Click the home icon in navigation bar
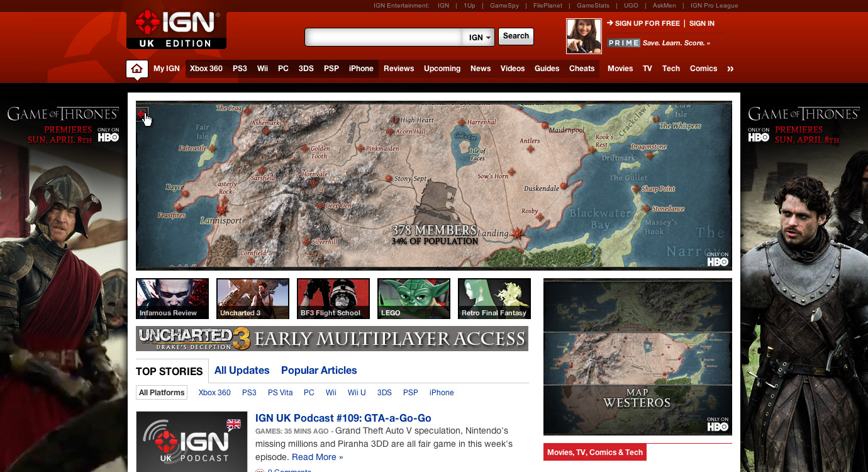 pos(137,69)
